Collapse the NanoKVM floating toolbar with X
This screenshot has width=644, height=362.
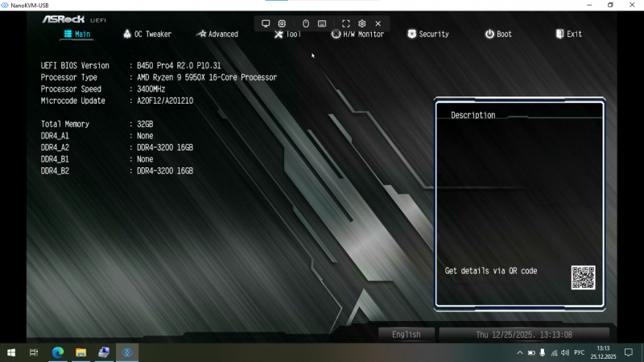coord(378,24)
